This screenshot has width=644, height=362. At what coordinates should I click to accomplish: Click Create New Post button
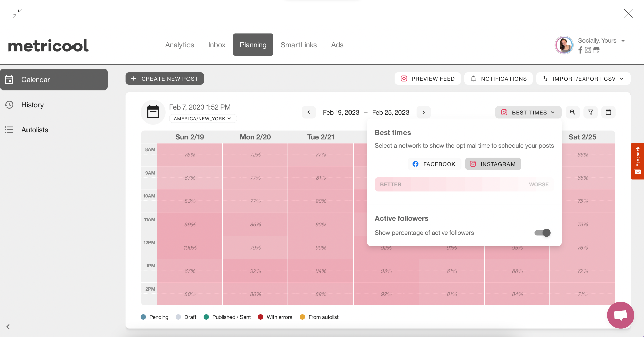(165, 79)
